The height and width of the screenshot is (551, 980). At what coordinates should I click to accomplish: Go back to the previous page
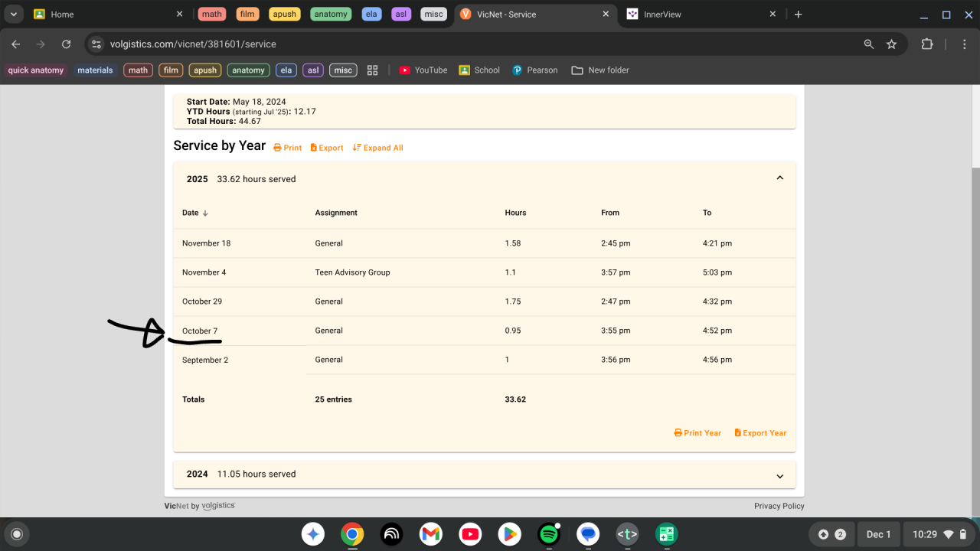(x=16, y=44)
